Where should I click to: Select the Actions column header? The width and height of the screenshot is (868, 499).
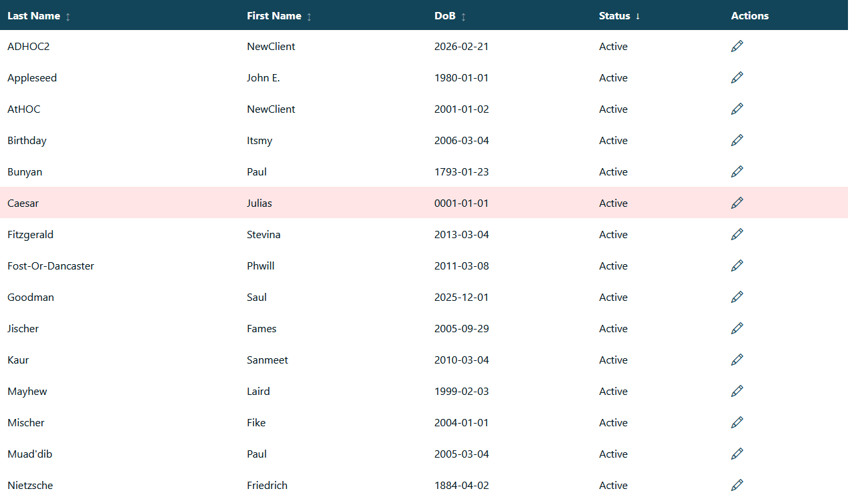tap(749, 15)
